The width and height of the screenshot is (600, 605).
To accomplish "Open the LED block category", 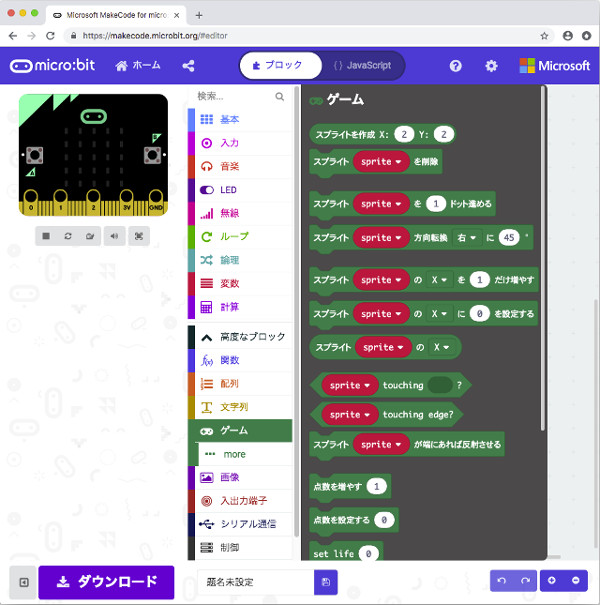I will 240,190.
